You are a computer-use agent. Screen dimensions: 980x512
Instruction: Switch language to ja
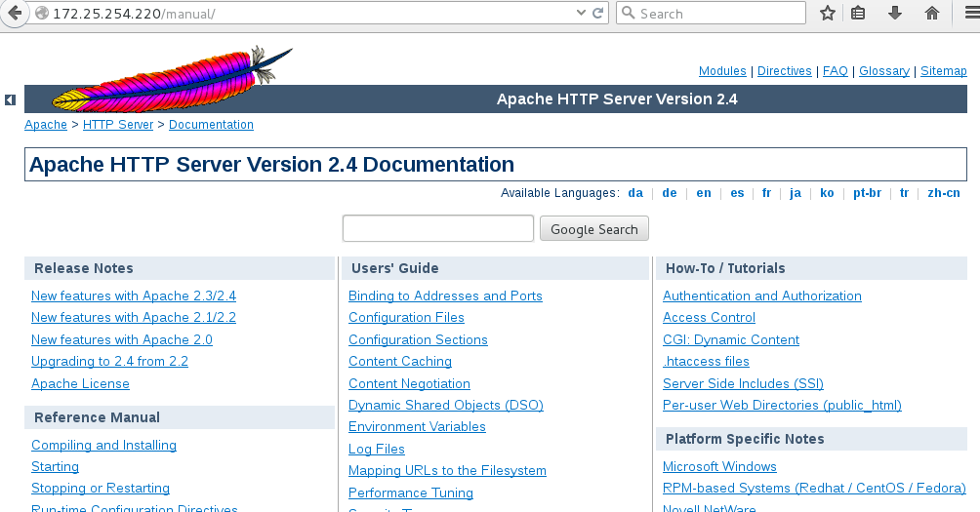[x=796, y=193]
